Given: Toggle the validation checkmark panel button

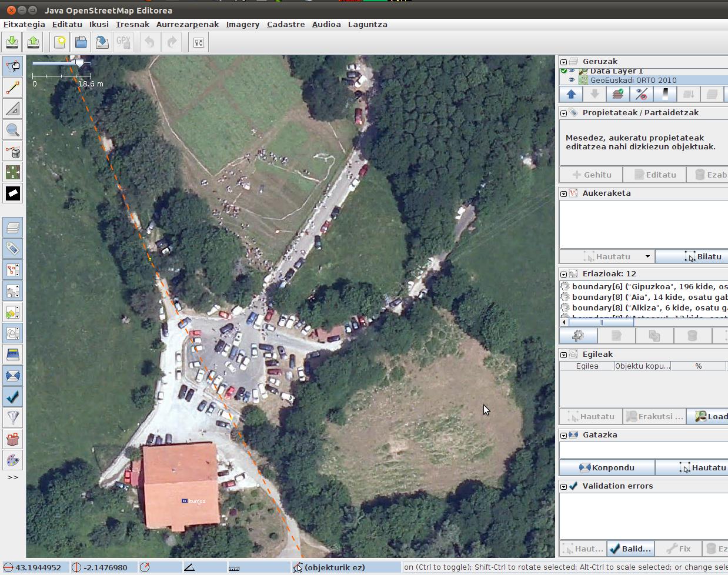Looking at the screenshot, I should [x=13, y=397].
